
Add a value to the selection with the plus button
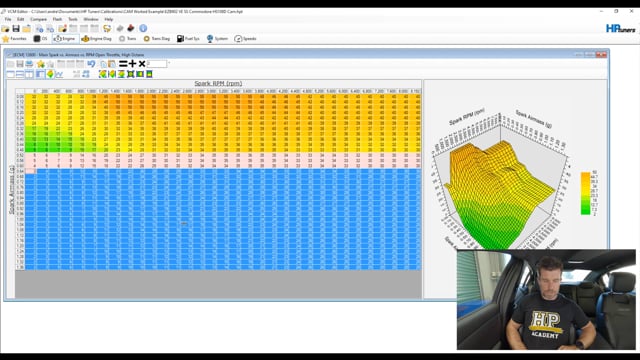[x=132, y=64]
